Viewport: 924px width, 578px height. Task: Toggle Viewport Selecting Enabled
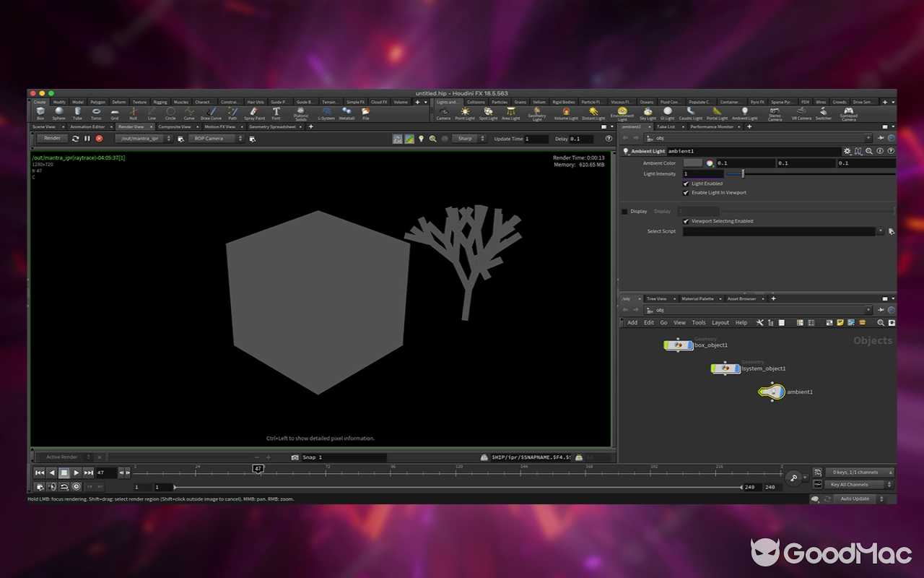(687, 221)
